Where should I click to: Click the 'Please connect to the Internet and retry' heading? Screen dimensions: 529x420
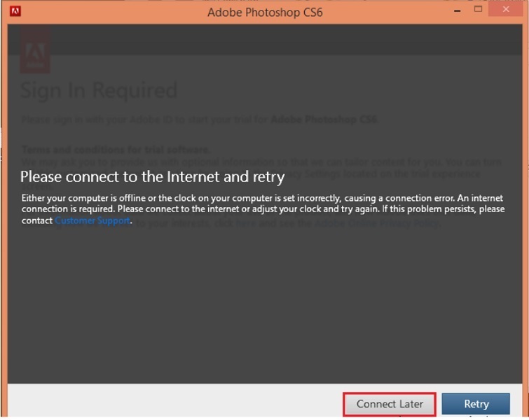coord(152,176)
